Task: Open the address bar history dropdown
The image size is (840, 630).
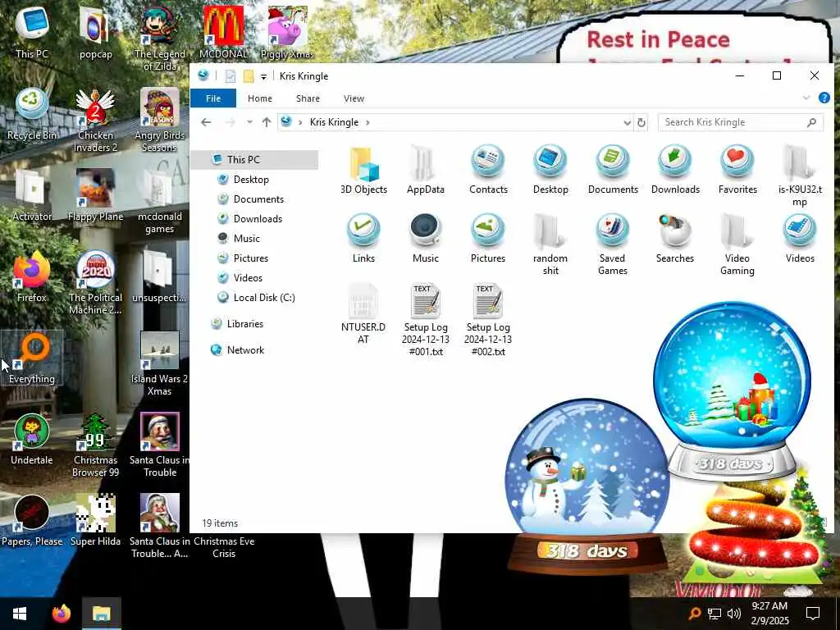Action: (x=628, y=123)
